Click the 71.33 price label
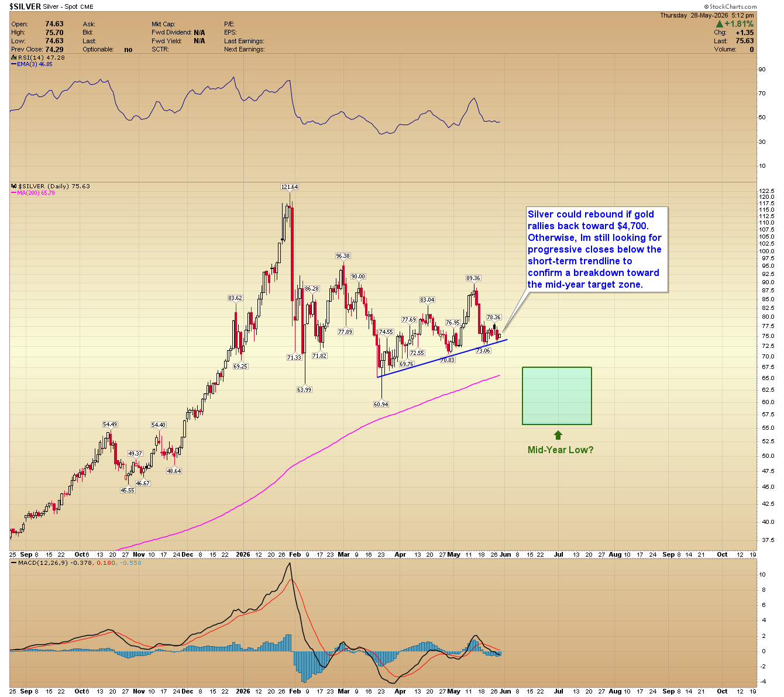Viewport: 784px width, 697px height. point(294,358)
